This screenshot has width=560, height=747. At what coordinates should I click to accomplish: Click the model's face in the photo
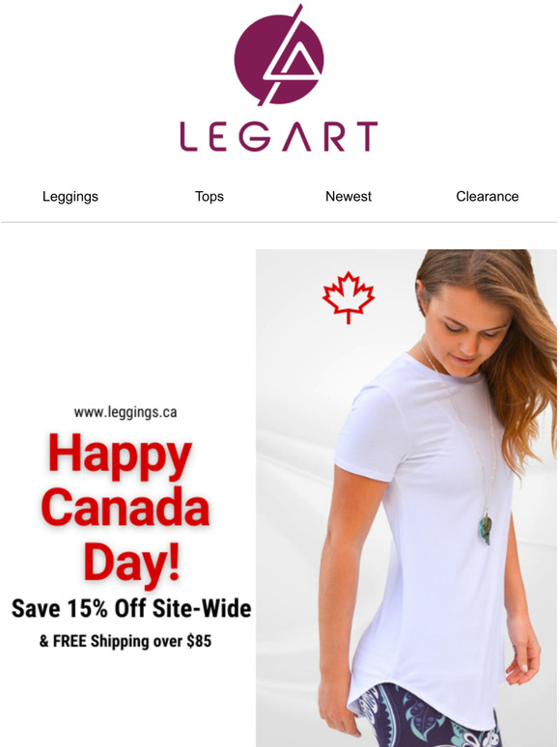pyautogui.click(x=464, y=326)
